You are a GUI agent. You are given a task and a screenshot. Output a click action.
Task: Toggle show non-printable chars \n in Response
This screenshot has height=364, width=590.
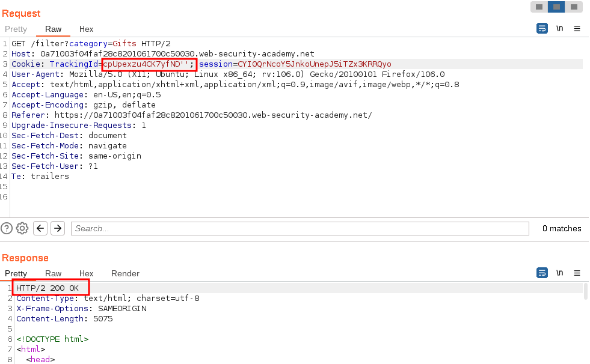coord(559,273)
